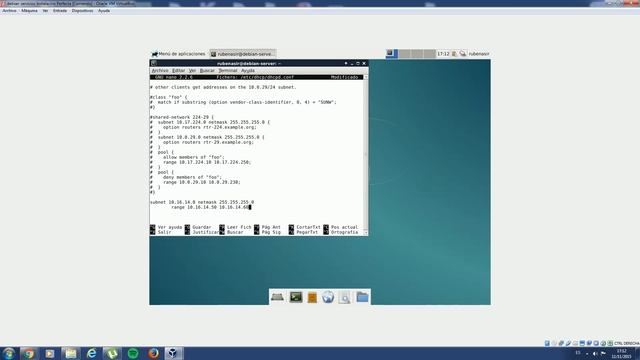This screenshot has width=640, height=360.
Task: Open VirtualBox Archivo menu
Action: [x=9, y=11]
